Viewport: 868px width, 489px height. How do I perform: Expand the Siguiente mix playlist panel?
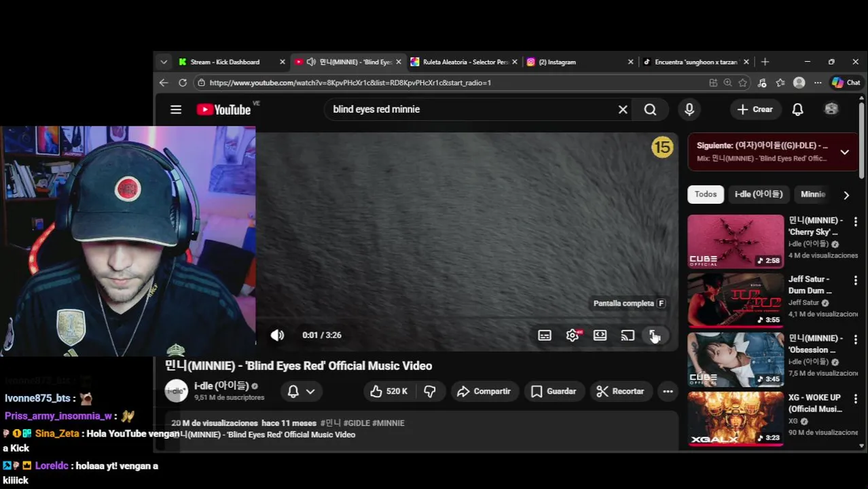[x=844, y=152]
